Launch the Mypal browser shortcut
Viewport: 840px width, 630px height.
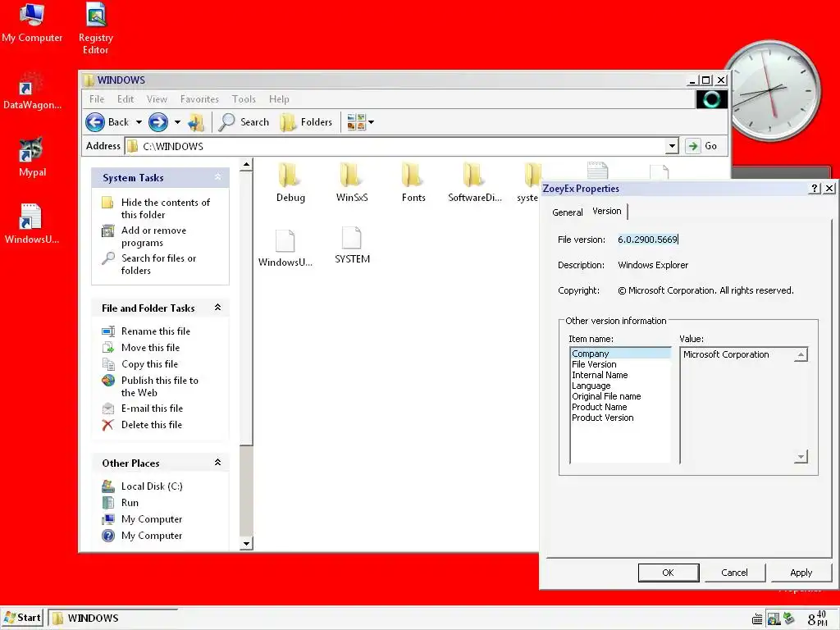[x=32, y=157]
